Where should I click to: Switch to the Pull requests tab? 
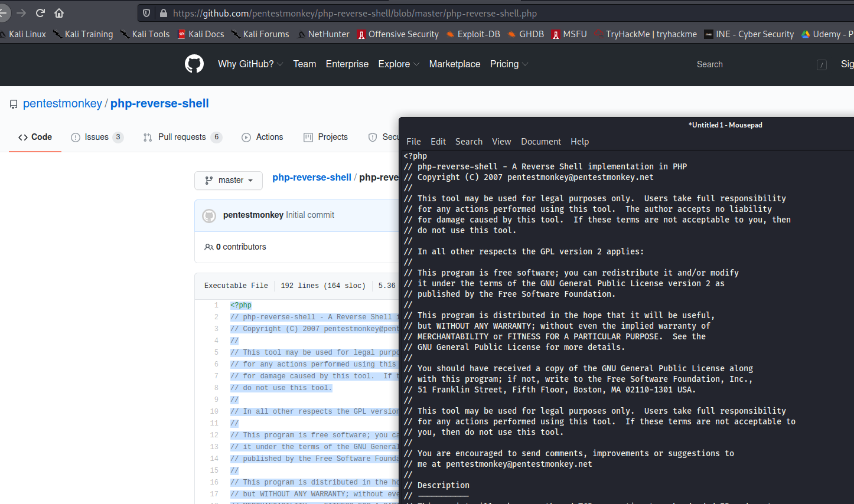tap(182, 137)
